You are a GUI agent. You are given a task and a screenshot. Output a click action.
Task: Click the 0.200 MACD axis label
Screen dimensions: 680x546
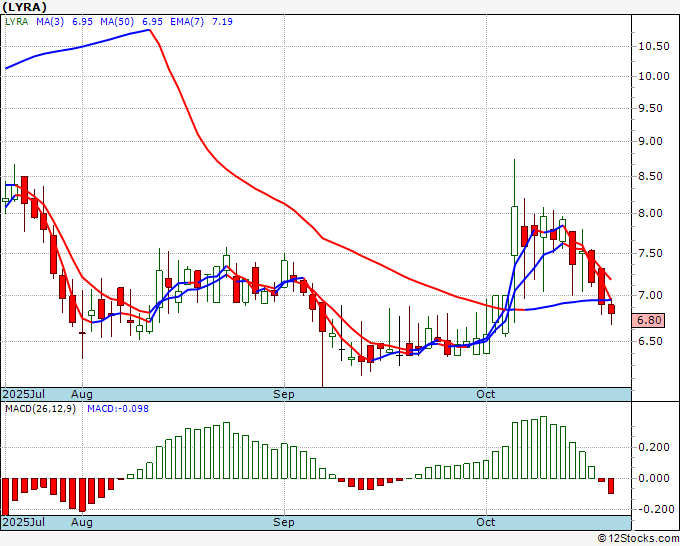[652, 449]
